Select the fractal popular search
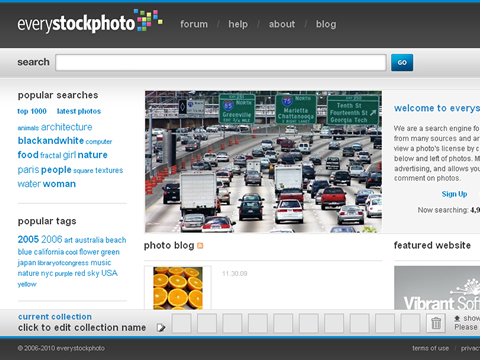The height and width of the screenshot is (360, 480). pos(51,155)
